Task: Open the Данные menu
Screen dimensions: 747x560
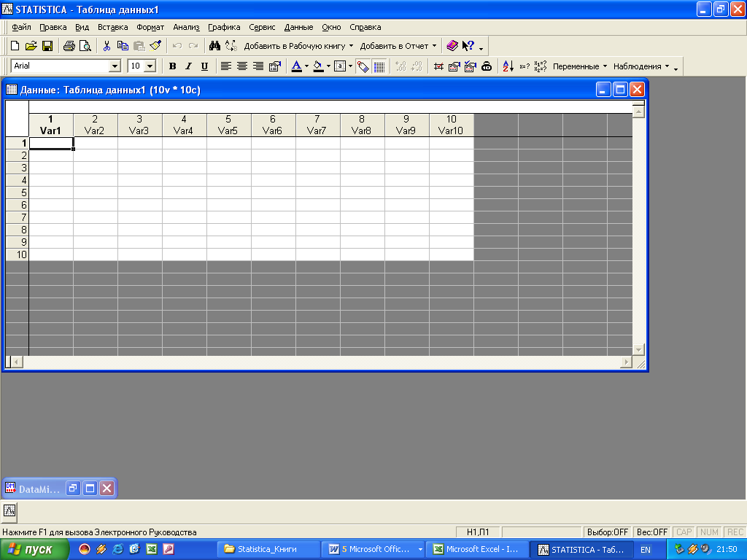Action: pyautogui.click(x=298, y=27)
